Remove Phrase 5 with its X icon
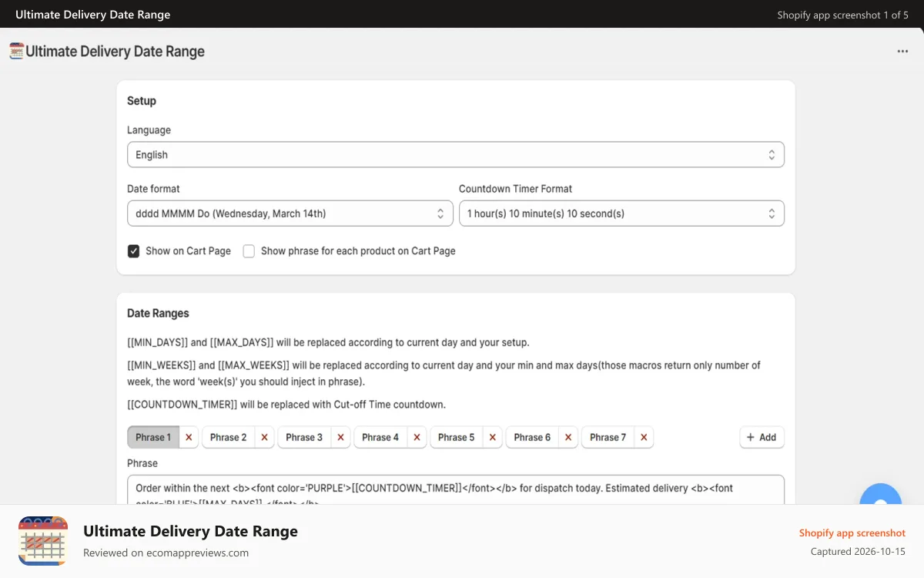 pos(492,437)
